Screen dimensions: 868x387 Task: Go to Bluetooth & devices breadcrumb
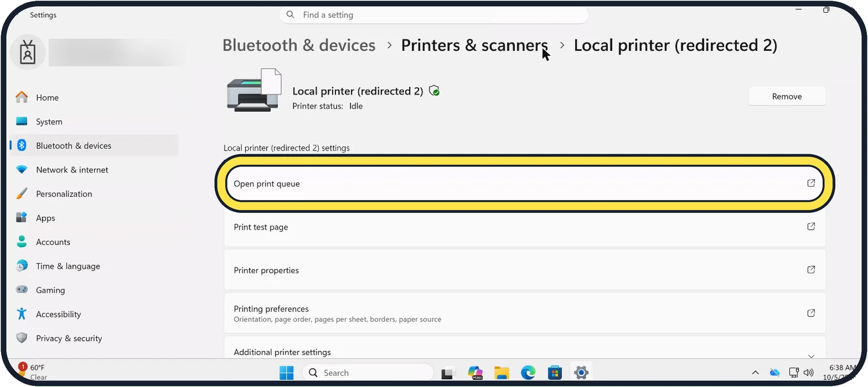[x=299, y=45]
